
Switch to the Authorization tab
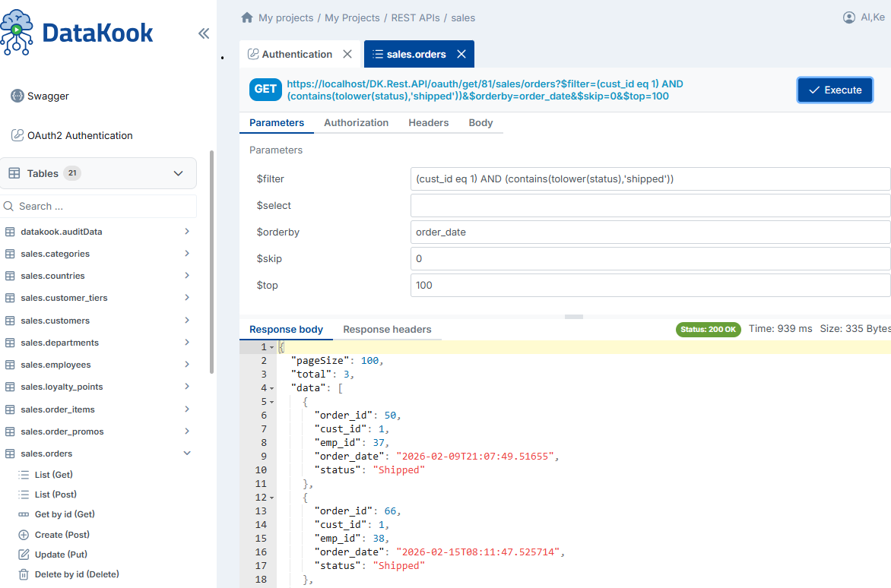tap(356, 122)
